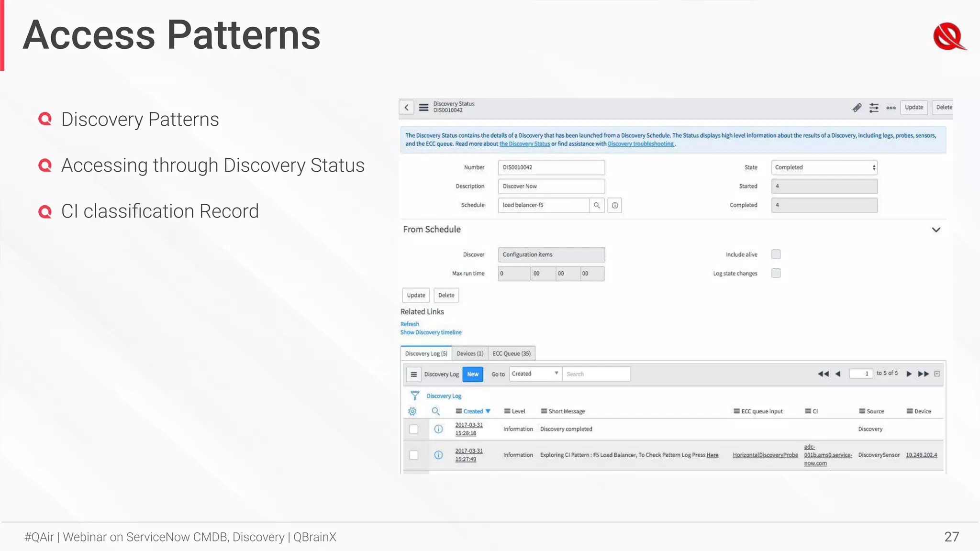Click the Schedule info preview icon
This screenshot has width=980, height=551.
pyautogui.click(x=615, y=205)
